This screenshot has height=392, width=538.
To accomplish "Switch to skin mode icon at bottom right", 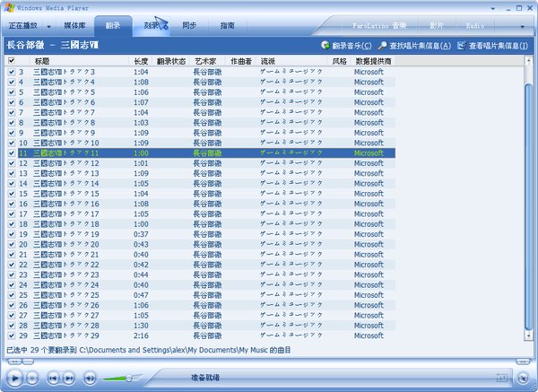I will [x=522, y=377].
